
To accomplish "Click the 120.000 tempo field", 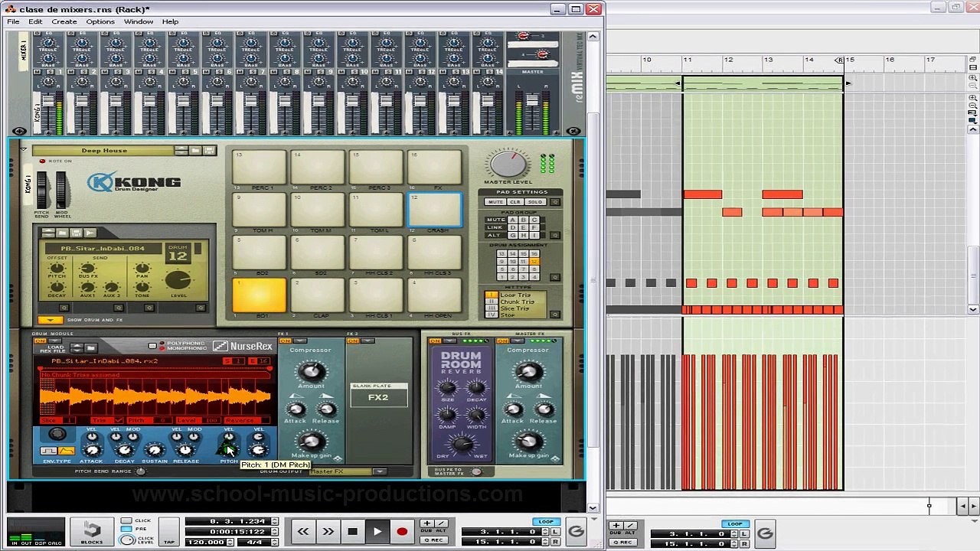I will point(206,542).
